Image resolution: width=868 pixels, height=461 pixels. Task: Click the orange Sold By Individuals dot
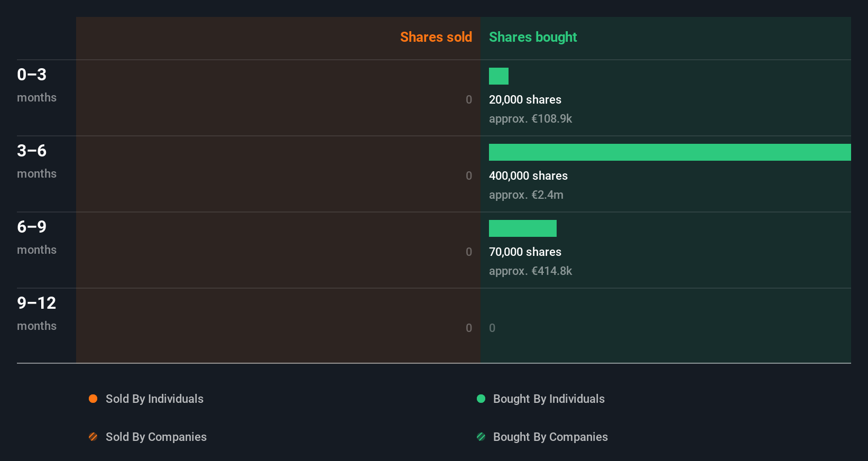(x=93, y=399)
